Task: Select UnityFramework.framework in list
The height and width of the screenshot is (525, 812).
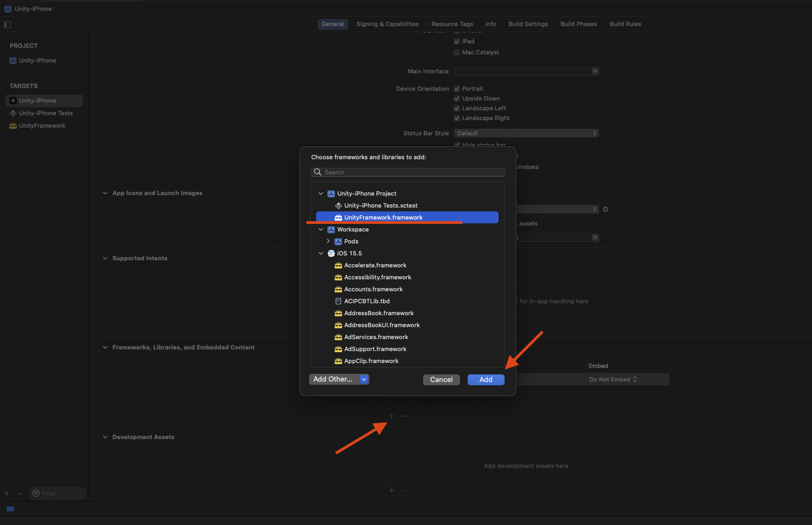Action: 407,217
